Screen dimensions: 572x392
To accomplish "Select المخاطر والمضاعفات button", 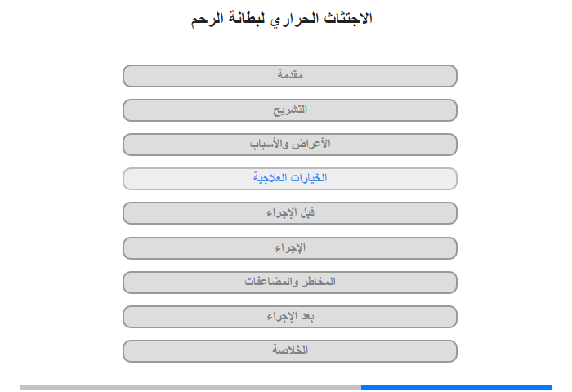I will (x=290, y=283).
